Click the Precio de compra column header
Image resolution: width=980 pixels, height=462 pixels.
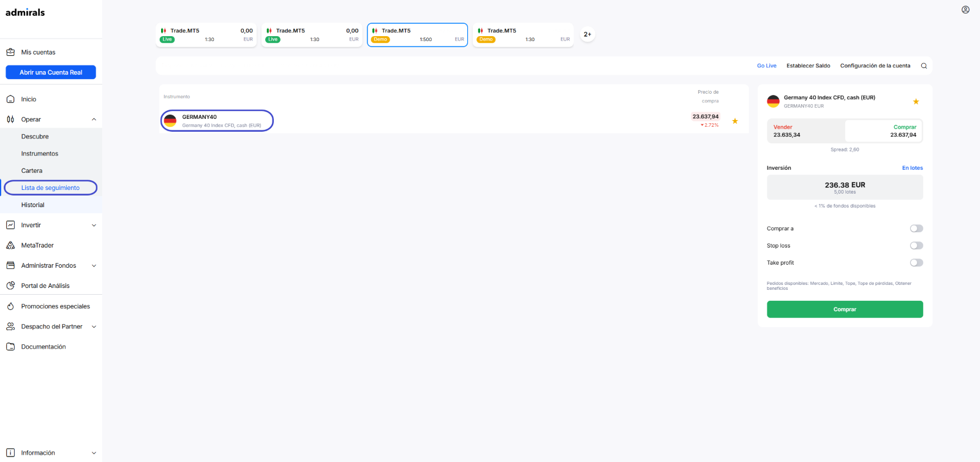coord(708,96)
